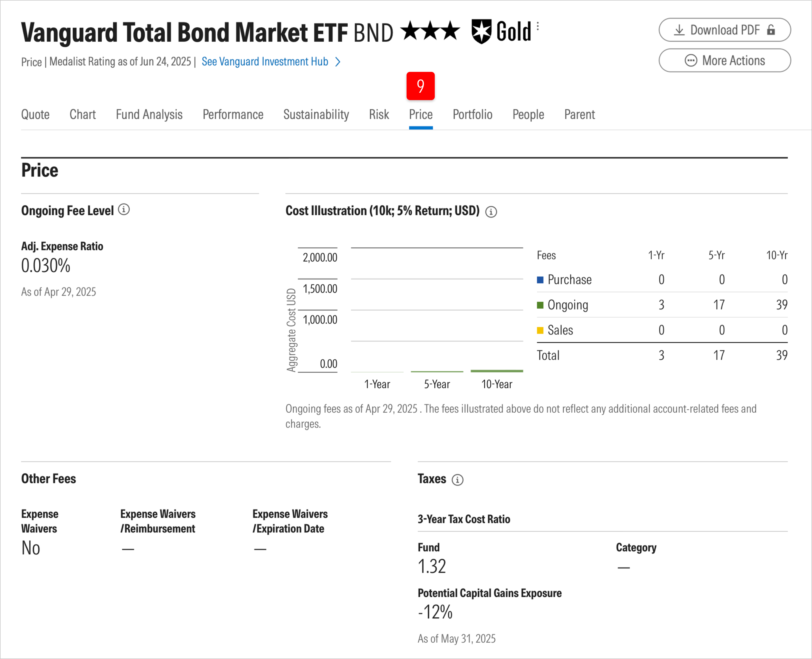Click the 5-Year bar in cost chart
The image size is (812, 659).
[437, 371]
